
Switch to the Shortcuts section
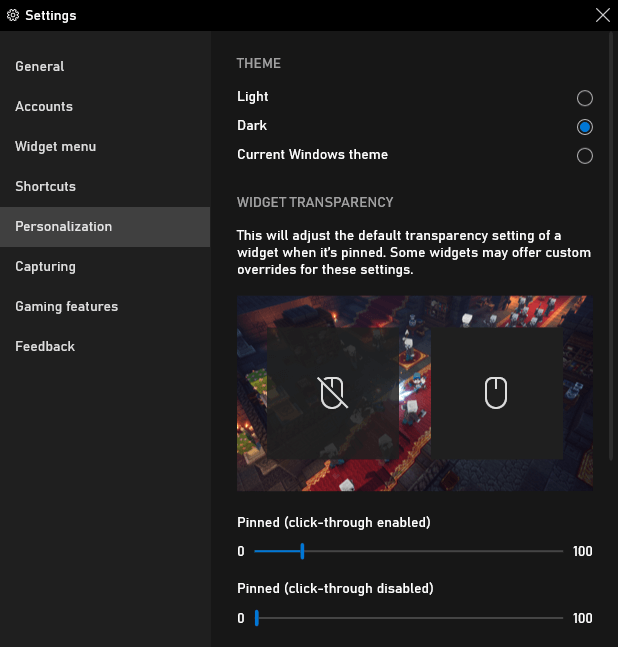[x=46, y=186]
